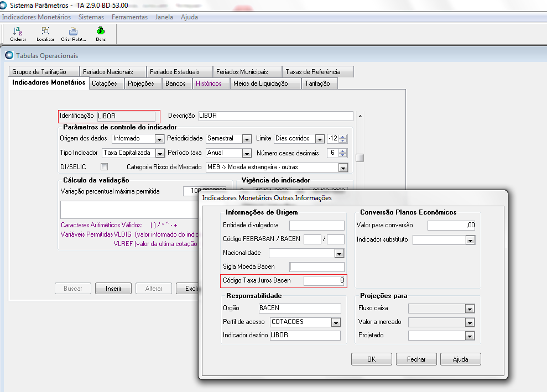Open the Feriados Municipais tab
This screenshot has width=547, height=392.
pos(247,72)
